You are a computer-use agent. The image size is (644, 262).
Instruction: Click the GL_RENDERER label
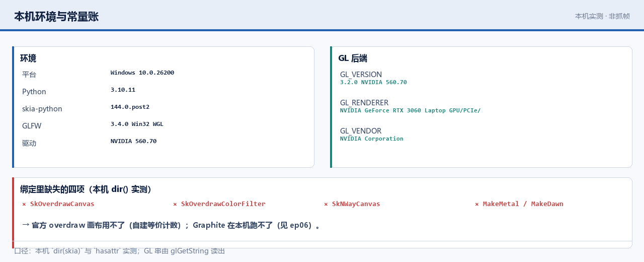coord(364,103)
